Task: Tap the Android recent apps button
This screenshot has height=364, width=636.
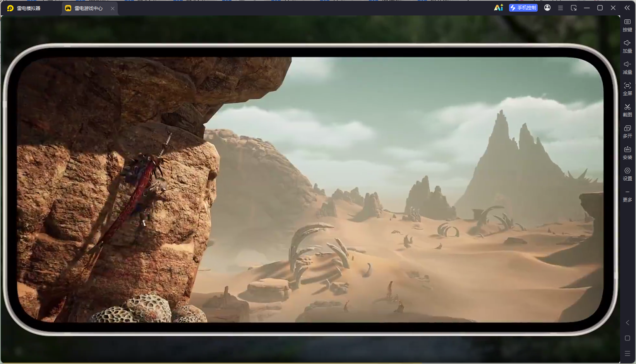Action: point(627,354)
